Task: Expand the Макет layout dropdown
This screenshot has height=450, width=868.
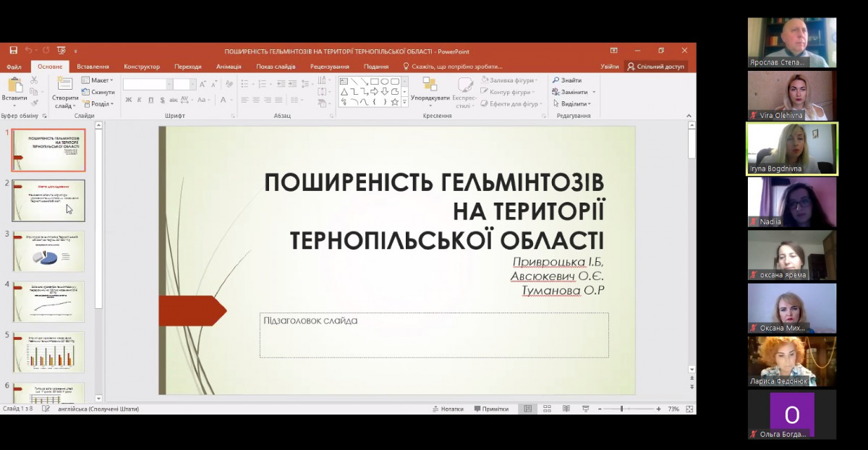Action: coord(98,80)
